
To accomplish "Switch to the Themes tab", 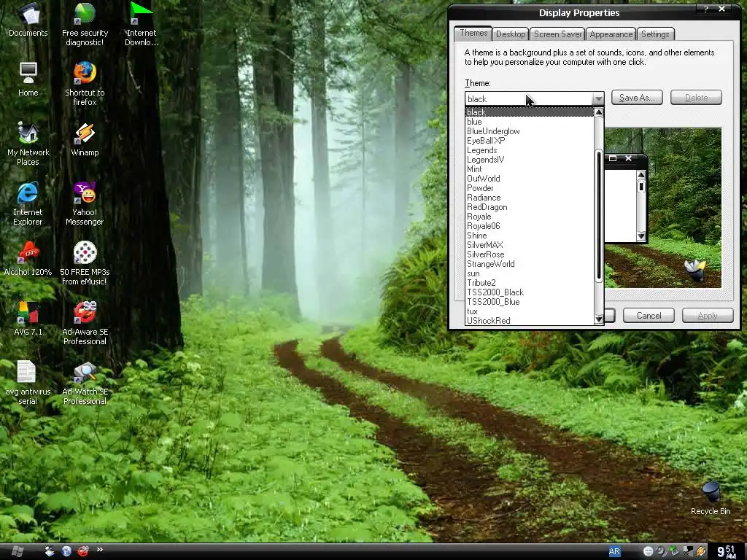I will (473, 33).
